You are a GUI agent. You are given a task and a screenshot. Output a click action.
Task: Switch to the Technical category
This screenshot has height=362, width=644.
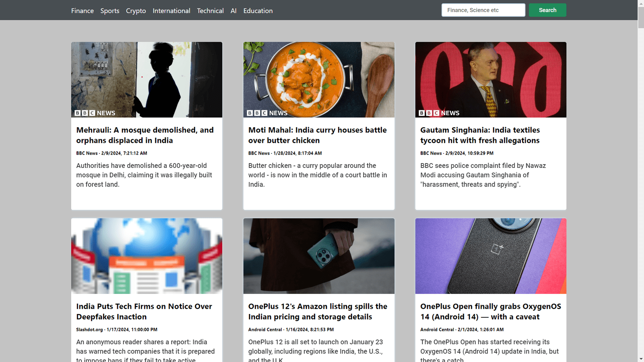pyautogui.click(x=210, y=11)
